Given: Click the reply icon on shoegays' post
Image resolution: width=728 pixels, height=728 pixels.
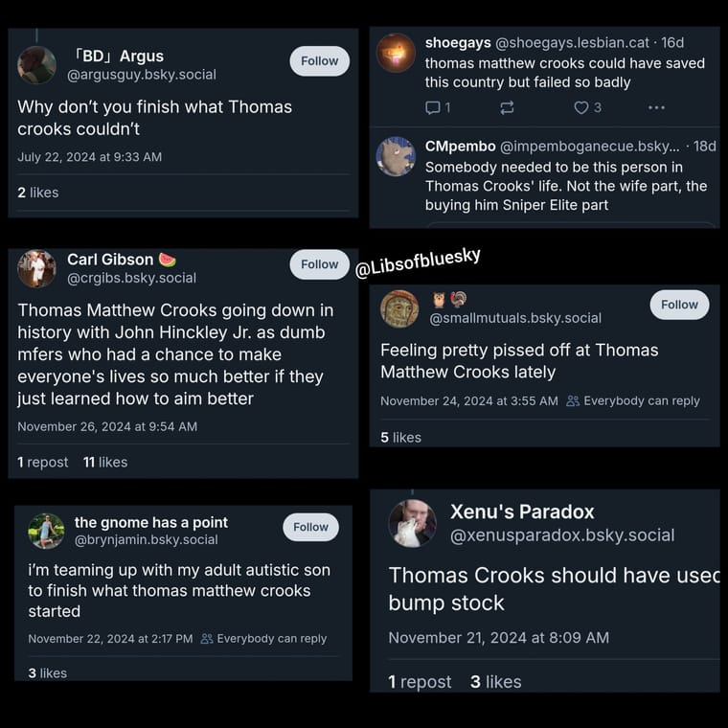Looking at the screenshot, I should coord(433,107).
